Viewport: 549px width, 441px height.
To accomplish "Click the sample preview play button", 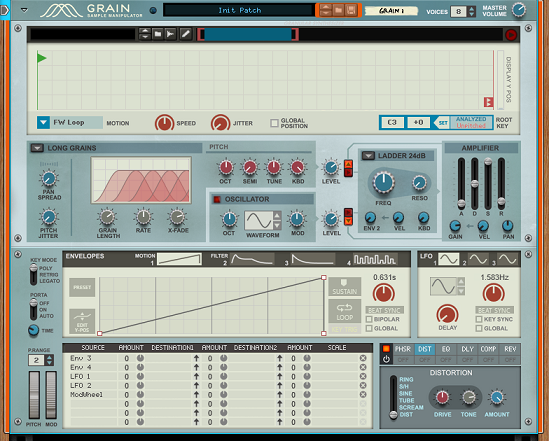I will (x=511, y=35).
